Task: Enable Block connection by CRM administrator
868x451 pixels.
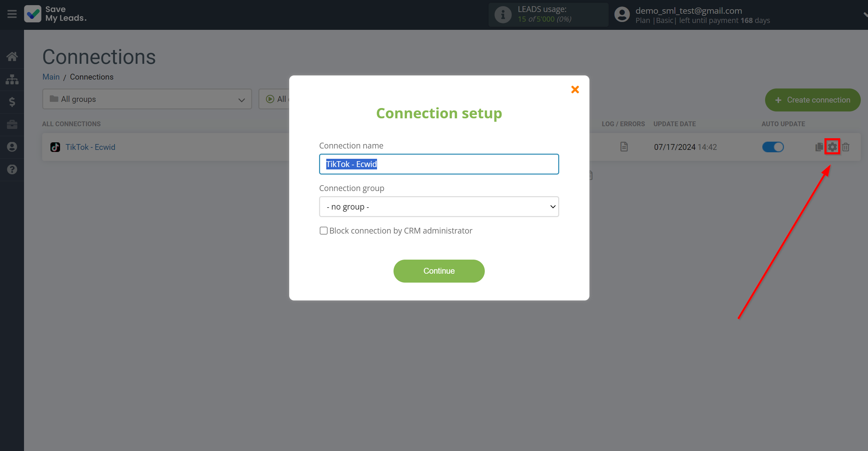Action: [322, 230]
